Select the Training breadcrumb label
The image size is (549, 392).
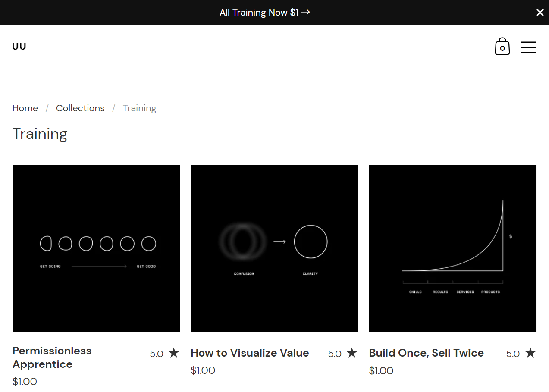point(139,108)
